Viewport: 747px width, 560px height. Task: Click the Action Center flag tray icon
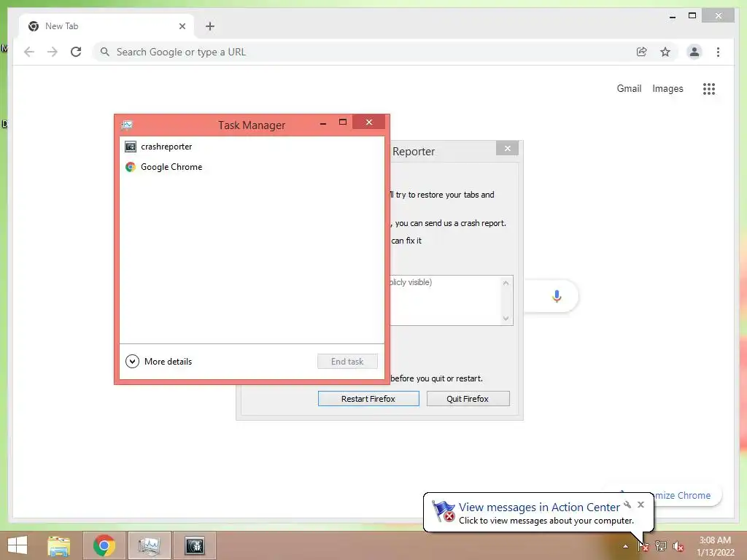click(643, 546)
